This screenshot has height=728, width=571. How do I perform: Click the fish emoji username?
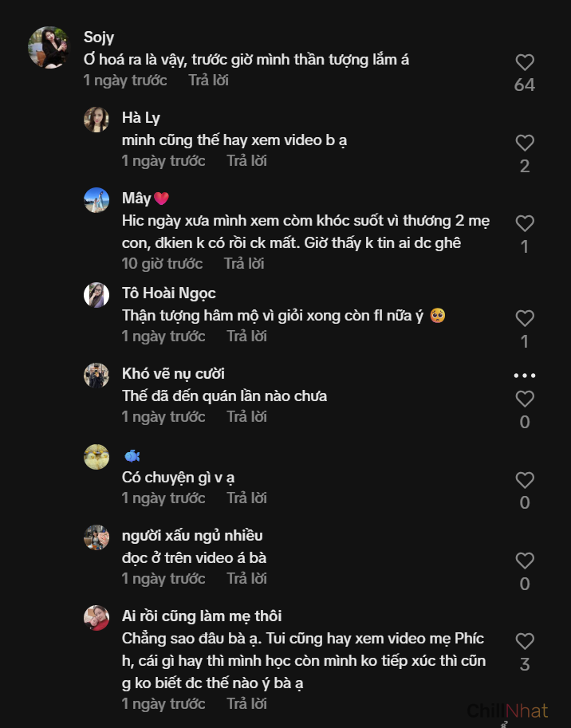pyautogui.click(x=132, y=456)
